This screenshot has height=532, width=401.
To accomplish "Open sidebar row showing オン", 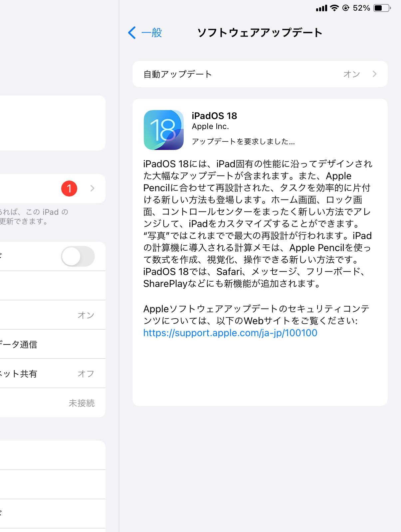I will [x=53, y=315].
